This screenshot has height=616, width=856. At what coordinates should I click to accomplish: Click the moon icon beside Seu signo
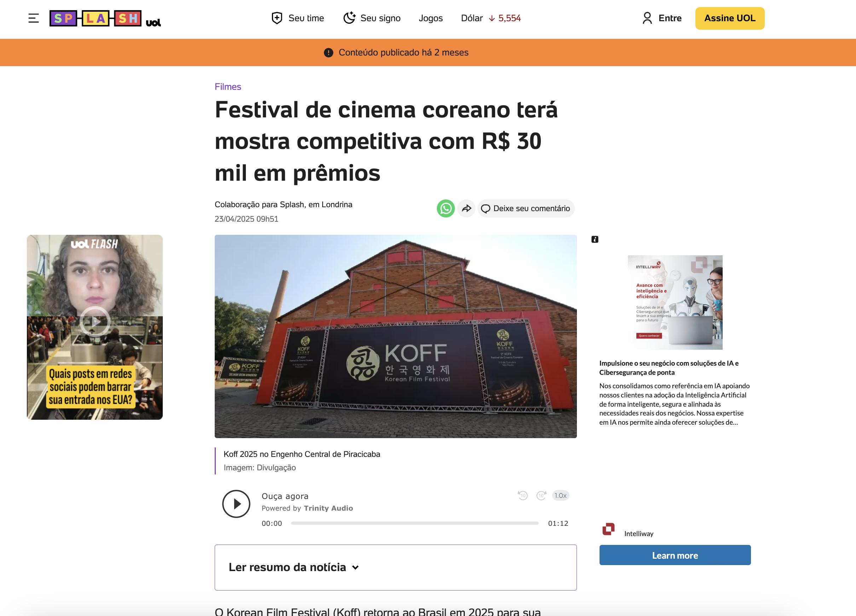[x=349, y=18]
